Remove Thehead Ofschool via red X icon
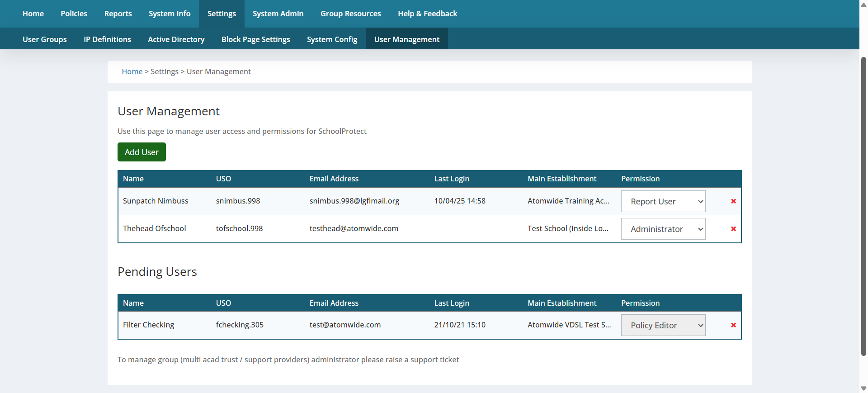 pyautogui.click(x=733, y=229)
